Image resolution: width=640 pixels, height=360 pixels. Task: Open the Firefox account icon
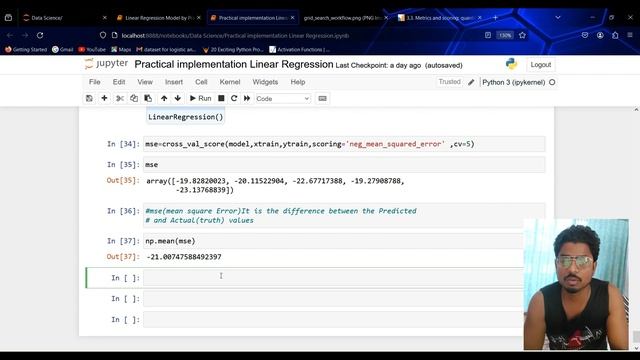point(600,36)
